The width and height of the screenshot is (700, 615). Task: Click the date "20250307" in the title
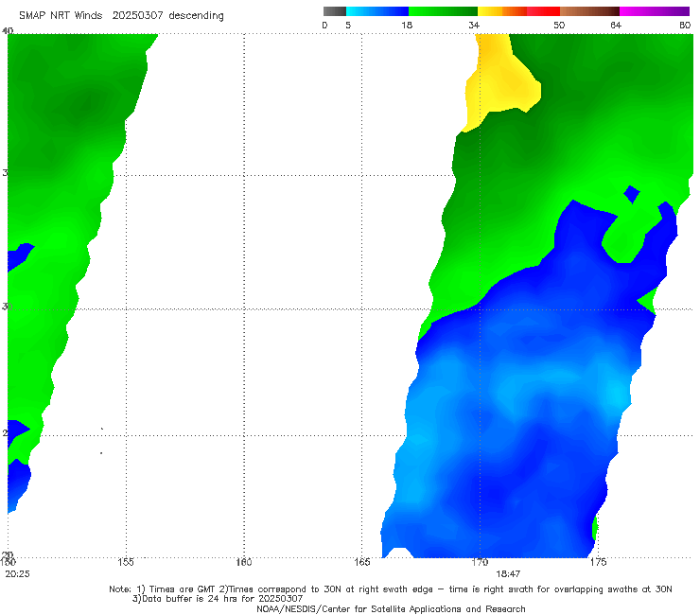(x=137, y=15)
